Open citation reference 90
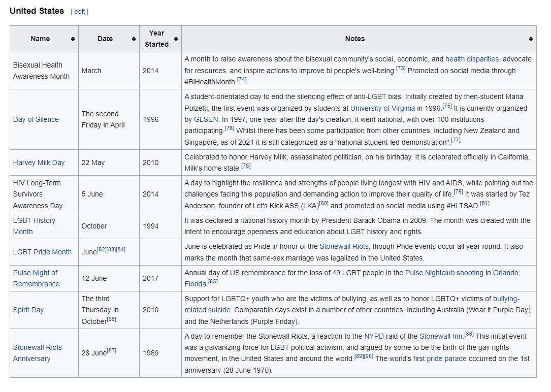Screen dimensions: 551x392 [369, 356]
